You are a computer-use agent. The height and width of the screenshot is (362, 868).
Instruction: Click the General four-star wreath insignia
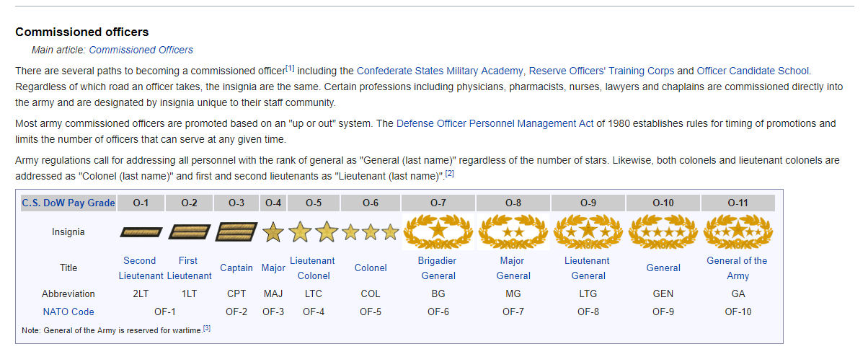point(663,231)
